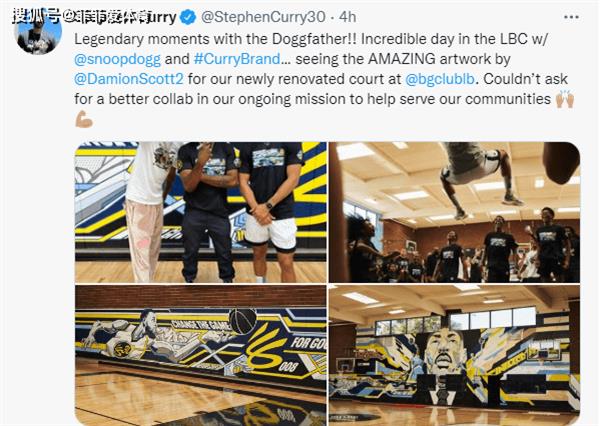Open Stephen Curry's profile avatar

[38, 32]
